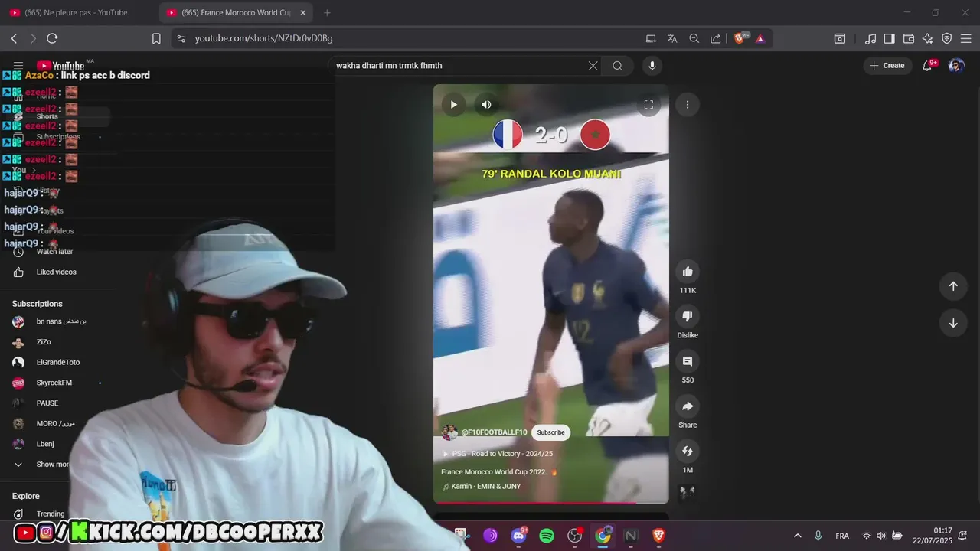Image resolution: width=980 pixels, height=551 pixels.
Task: Open a new browser tab
Action: coord(327,12)
